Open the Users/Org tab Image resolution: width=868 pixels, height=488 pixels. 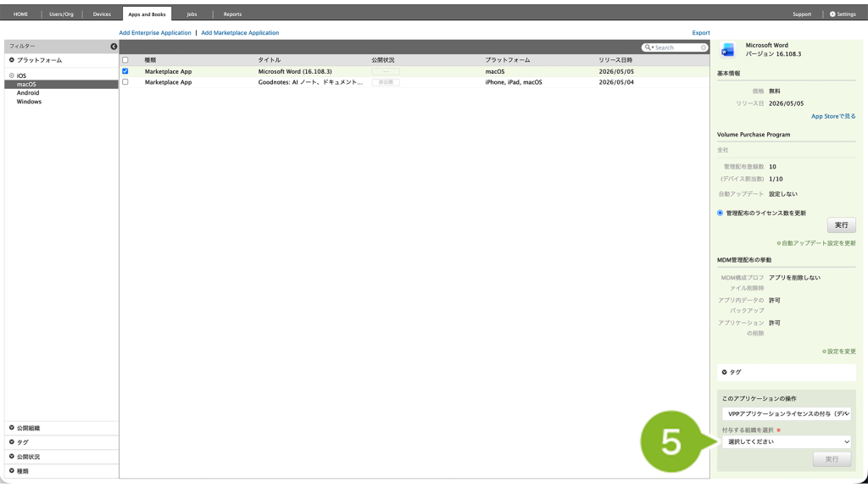pos(61,14)
